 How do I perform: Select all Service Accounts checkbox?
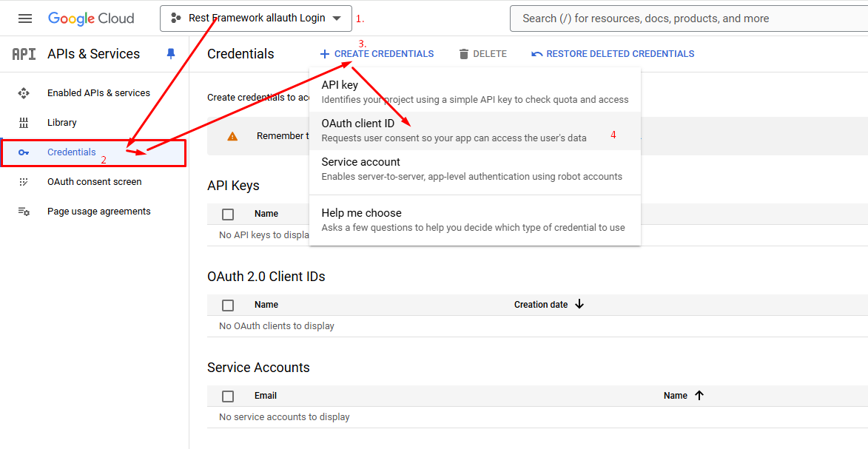pyautogui.click(x=228, y=396)
